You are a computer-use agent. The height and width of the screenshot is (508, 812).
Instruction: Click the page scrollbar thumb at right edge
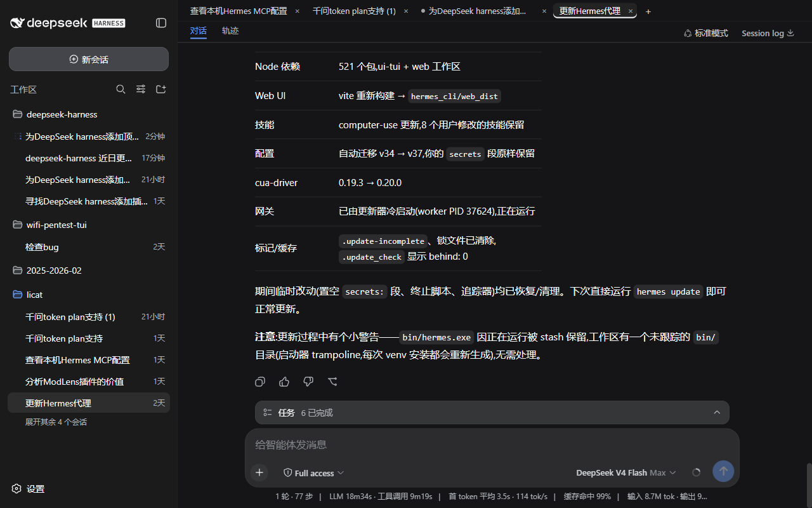click(808, 485)
